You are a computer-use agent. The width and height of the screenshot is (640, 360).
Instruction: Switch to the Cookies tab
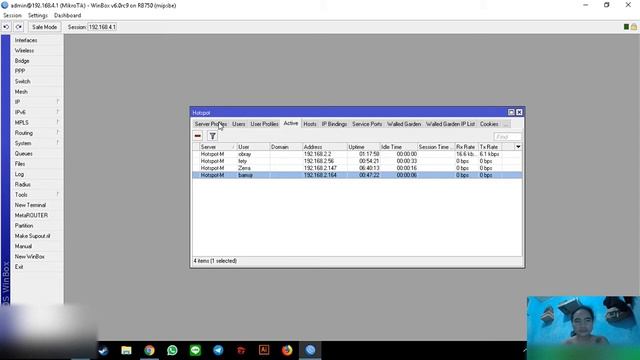click(x=489, y=124)
